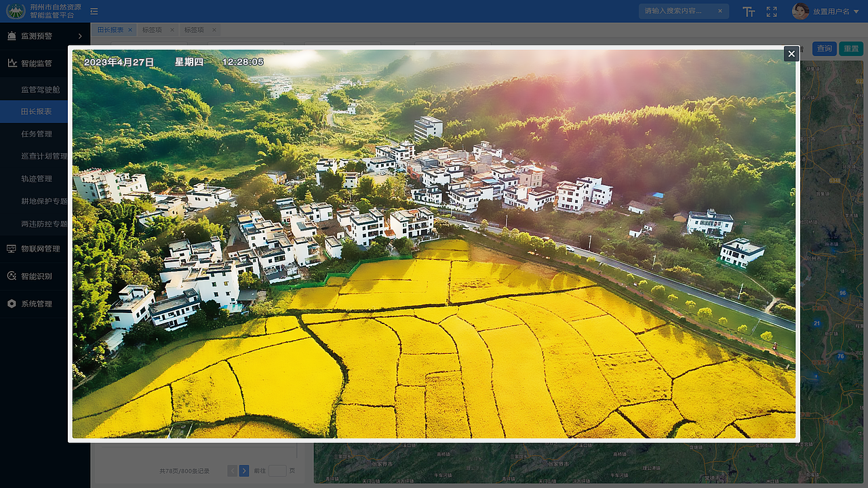Open the 放置用户名 user dropdown

coord(835,12)
